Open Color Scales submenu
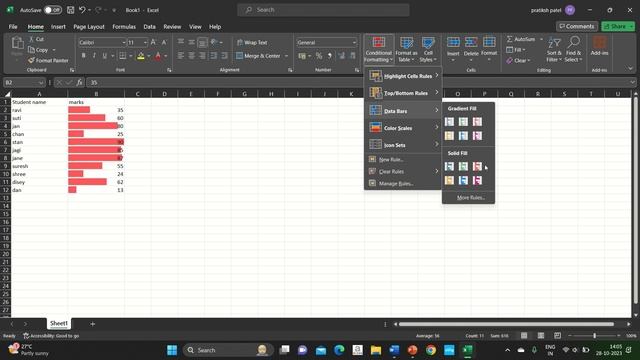Screen dimensions: 640x360 [403, 128]
